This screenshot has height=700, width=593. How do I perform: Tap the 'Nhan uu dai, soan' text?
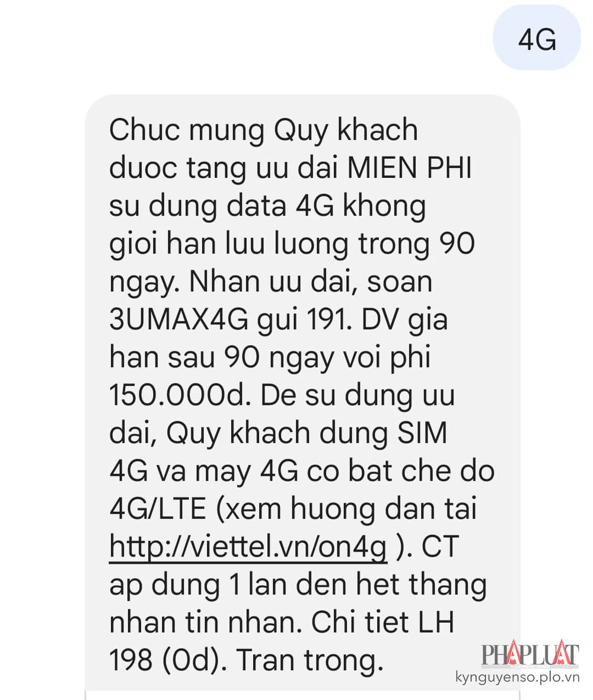311,283
